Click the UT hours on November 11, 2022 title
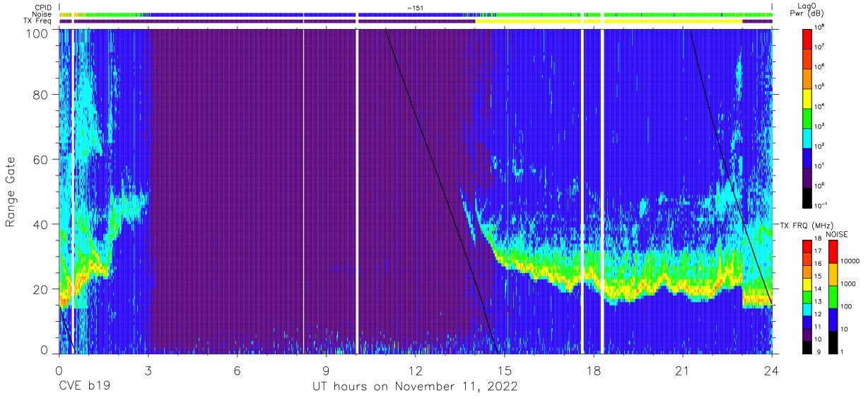The image size is (868, 401). click(416, 386)
